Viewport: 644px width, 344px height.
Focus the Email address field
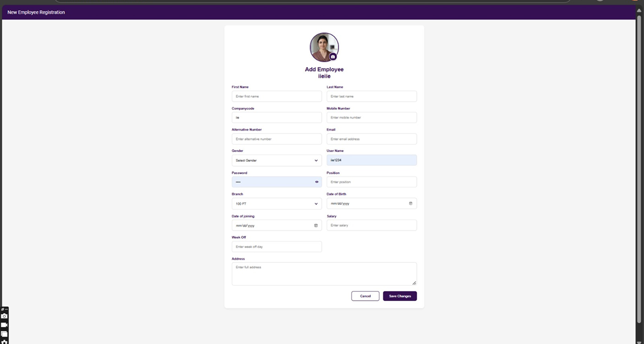pos(371,139)
